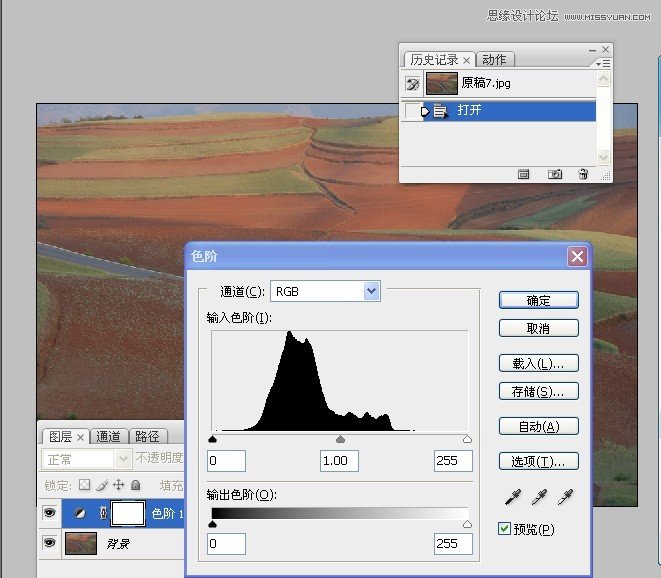Click the layer mask link icon
This screenshot has width=661, height=578.
point(103,513)
